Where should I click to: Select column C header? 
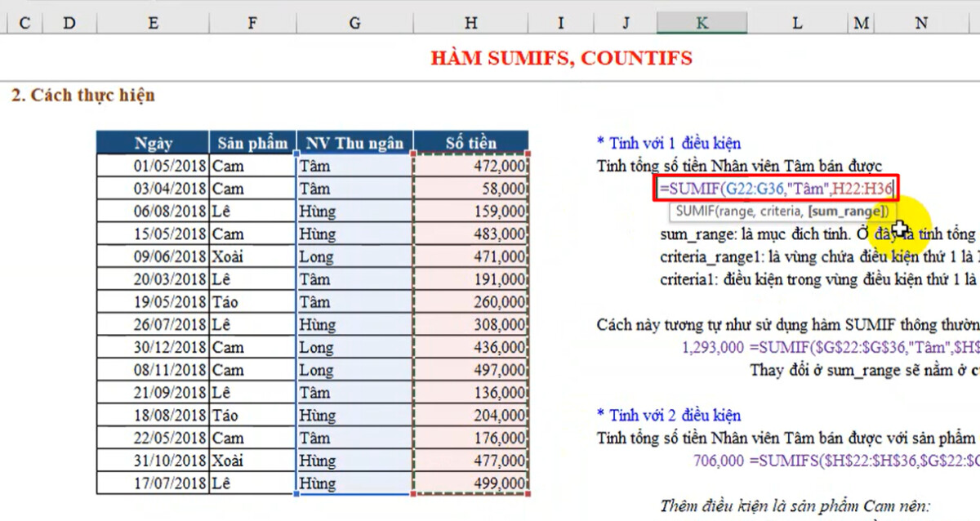24,23
